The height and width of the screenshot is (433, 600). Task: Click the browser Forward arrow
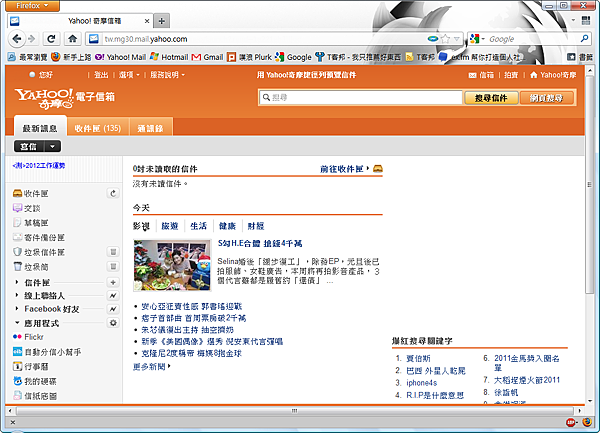click(x=32, y=39)
